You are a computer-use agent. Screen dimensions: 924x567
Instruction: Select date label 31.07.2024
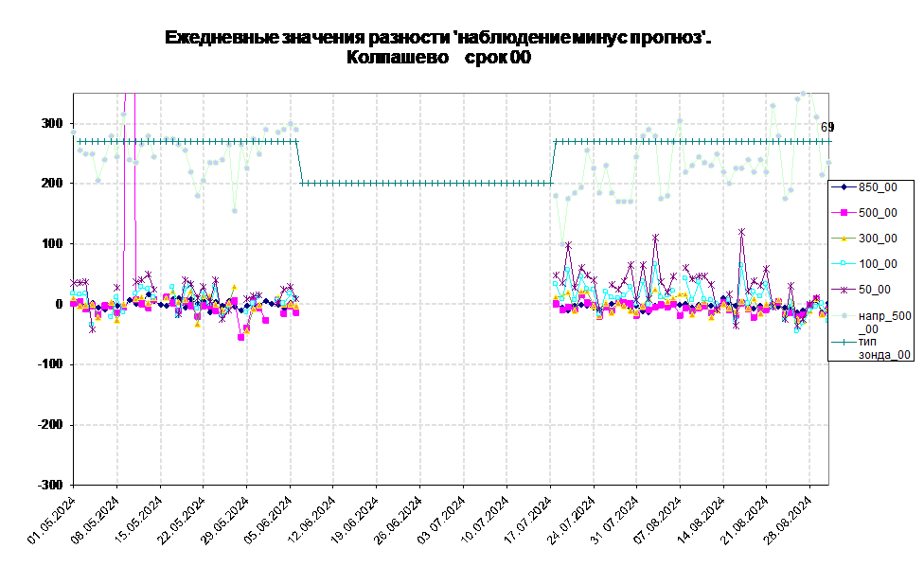click(x=614, y=521)
